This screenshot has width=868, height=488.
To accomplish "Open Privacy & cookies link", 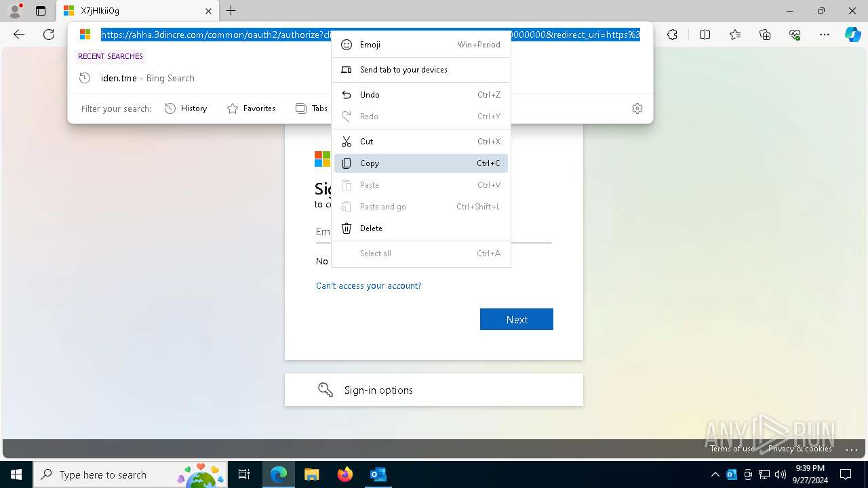I will pyautogui.click(x=800, y=449).
